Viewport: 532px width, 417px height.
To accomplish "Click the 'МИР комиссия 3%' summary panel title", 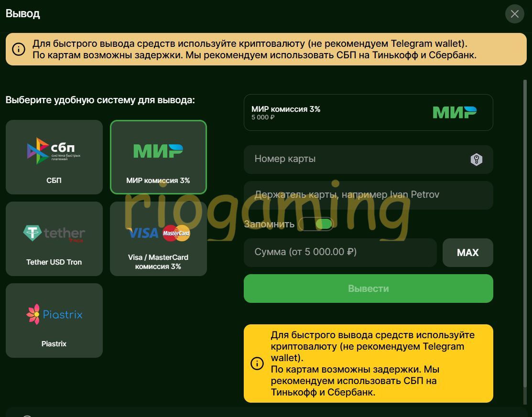I will (286, 109).
